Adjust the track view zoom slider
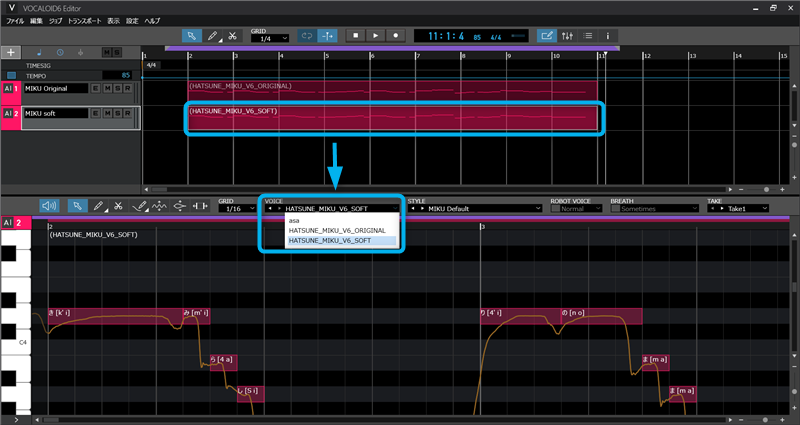The width and height of the screenshot is (800, 425). pos(766,189)
